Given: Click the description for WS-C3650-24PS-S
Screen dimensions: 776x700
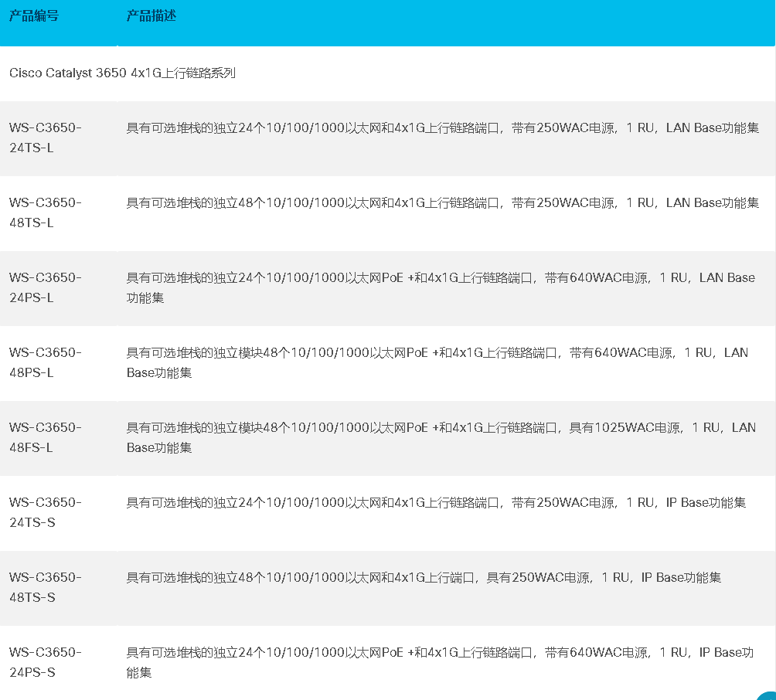Looking at the screenshot, I should pyautogui.click(x=440, y=662).
